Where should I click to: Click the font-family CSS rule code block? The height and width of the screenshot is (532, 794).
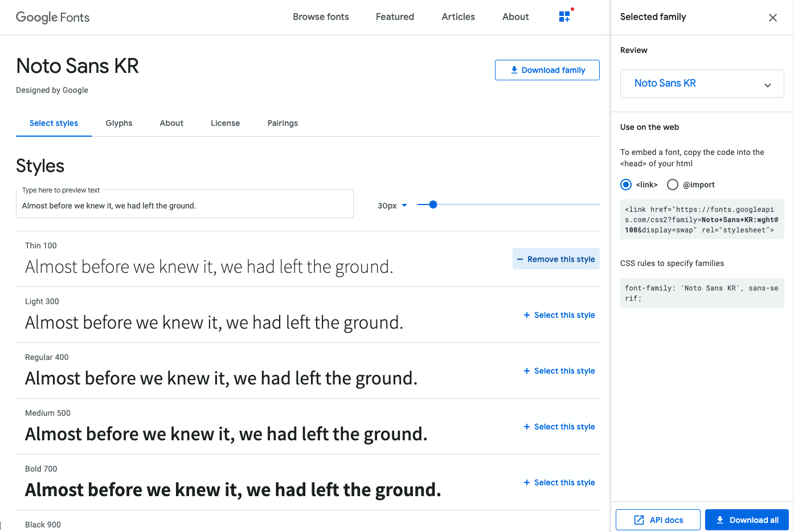coord(702,293)
